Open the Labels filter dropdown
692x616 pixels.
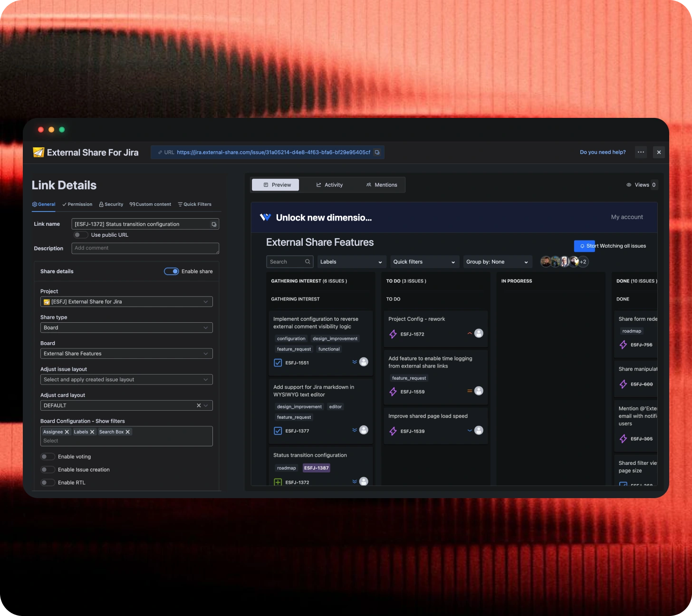352,262
